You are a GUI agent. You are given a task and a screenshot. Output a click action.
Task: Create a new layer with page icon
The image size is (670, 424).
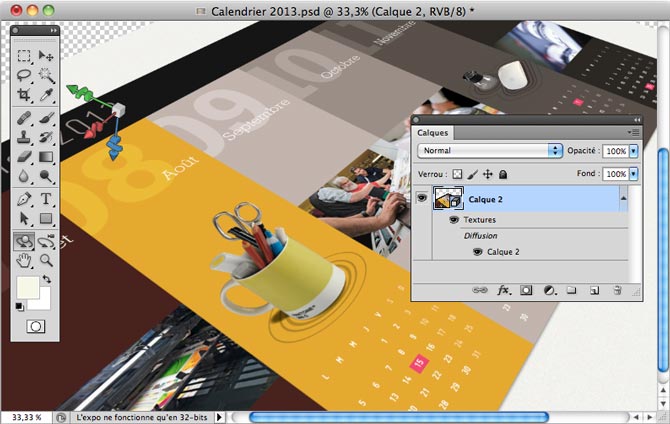(594, 290)
